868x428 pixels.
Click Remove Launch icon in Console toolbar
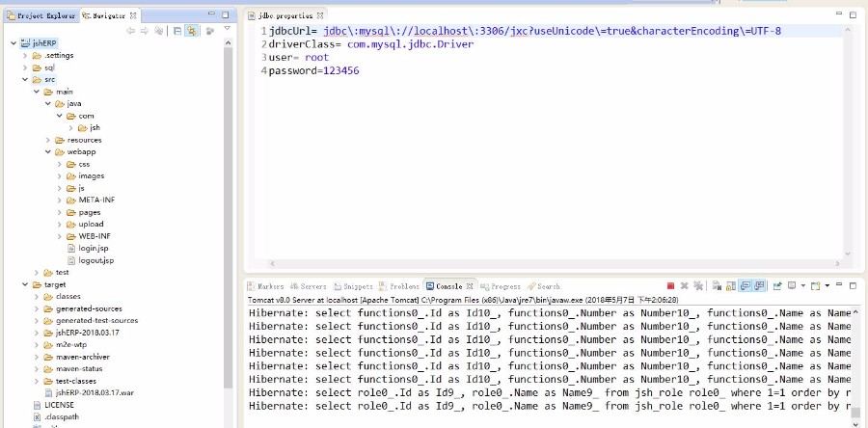[x=684, y=286]
